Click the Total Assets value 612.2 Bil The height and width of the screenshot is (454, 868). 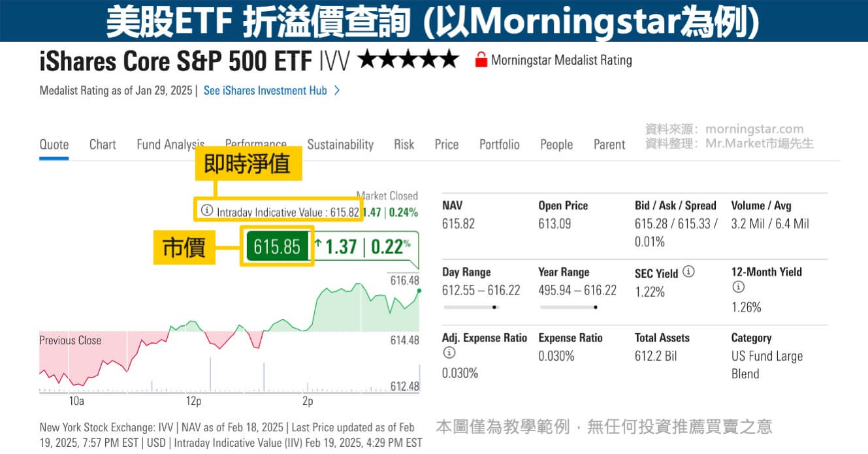(656, 356)
